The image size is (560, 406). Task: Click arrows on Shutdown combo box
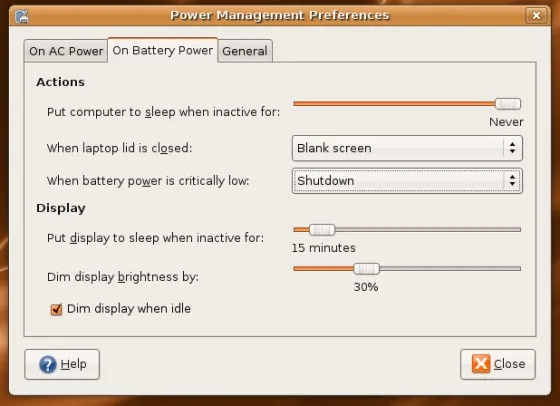[x=512, y=181]
